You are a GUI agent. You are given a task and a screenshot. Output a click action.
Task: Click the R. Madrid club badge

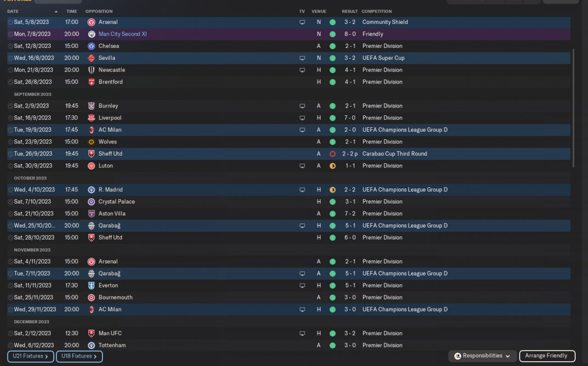pyautogui.click(x=91, y=189)
